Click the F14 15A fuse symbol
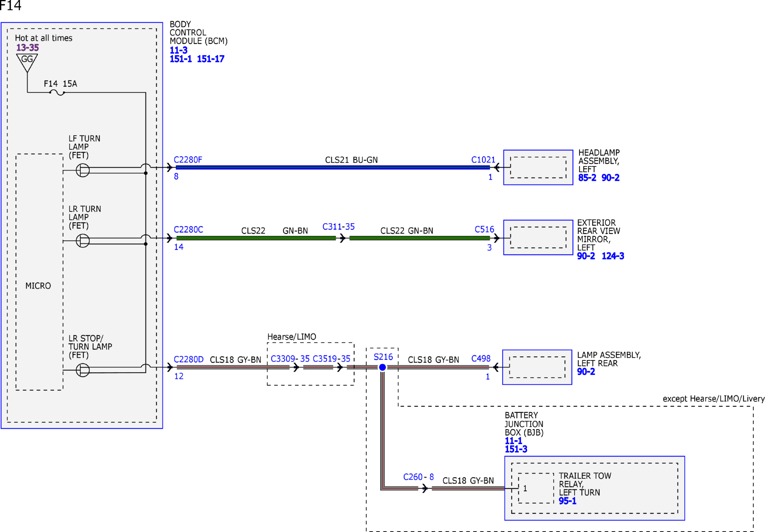The height and width of the screenshot is (532, 765). 57,93
